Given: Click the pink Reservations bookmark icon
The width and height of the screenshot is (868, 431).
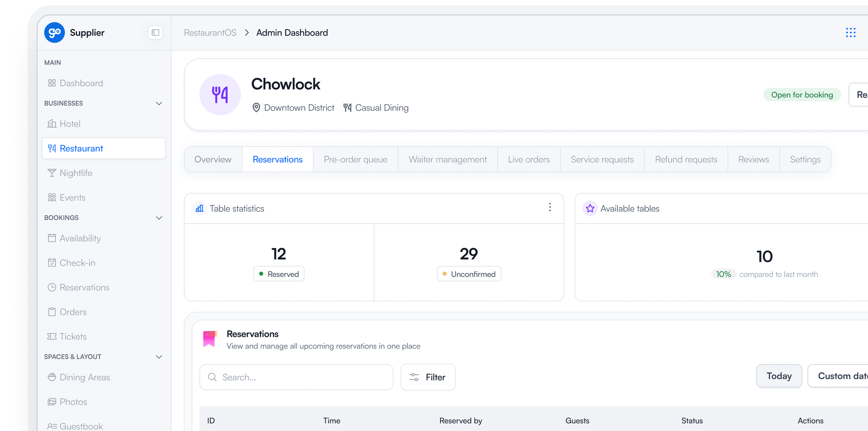Looking at the screenshot, I should click(x=210, y=339).
